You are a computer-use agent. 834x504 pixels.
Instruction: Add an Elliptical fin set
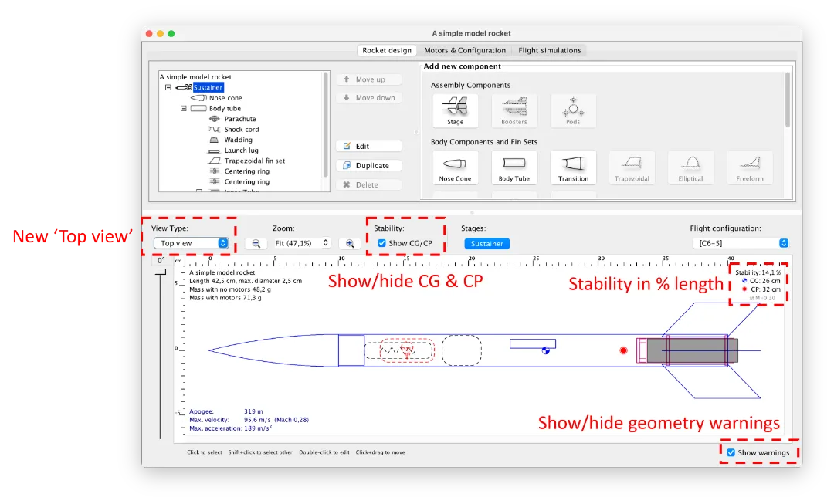[690, 167]
